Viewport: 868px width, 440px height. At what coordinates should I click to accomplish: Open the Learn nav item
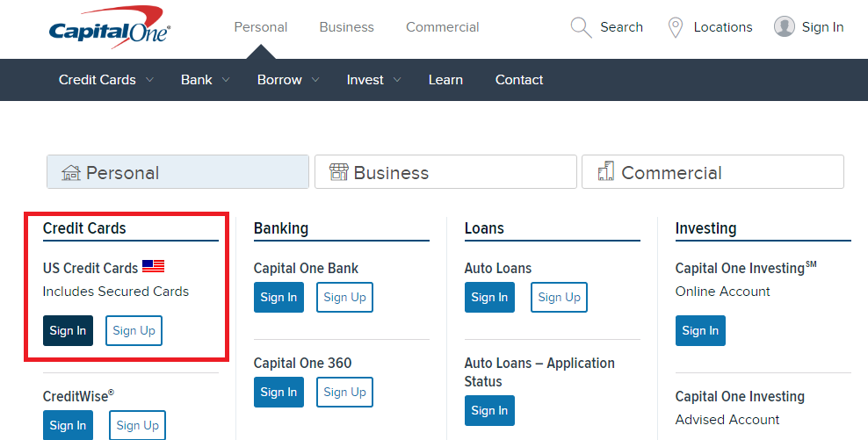445,80
